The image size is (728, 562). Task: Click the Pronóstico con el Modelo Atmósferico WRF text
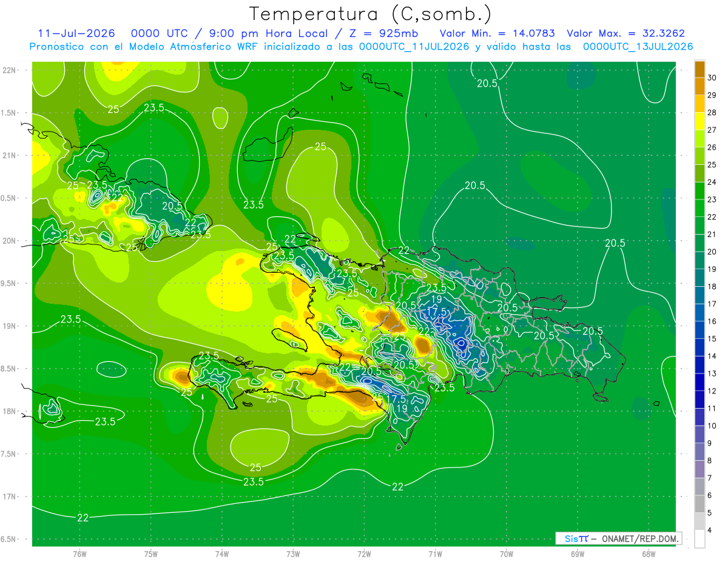coord(143,47)
